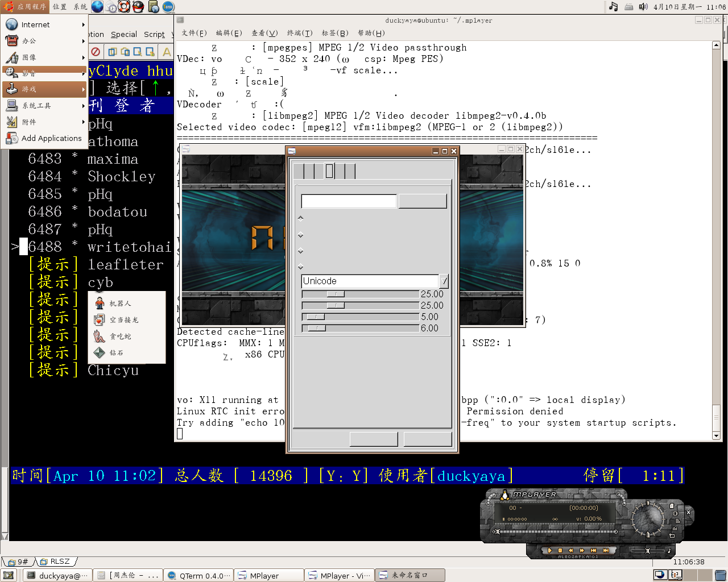Open the 查看(V) menu in the terminal
This screenshot has height=582, width=728.
(264, 33)
